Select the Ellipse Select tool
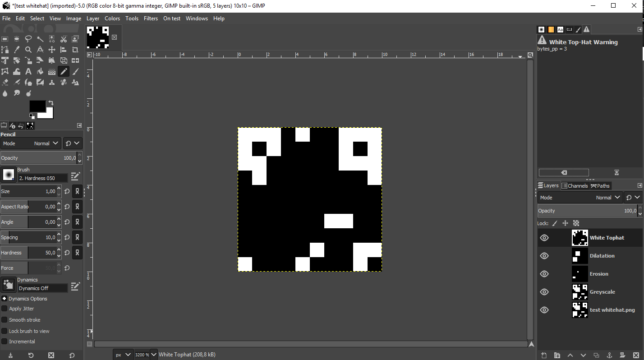644x360 pixels. coord(17,39)
